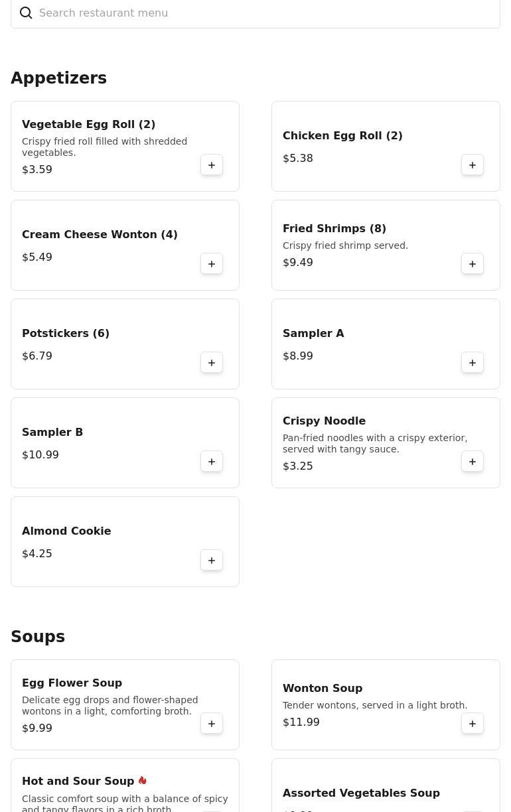Add Vegetable Egg Roll to cart

click(x=212, y=165)
